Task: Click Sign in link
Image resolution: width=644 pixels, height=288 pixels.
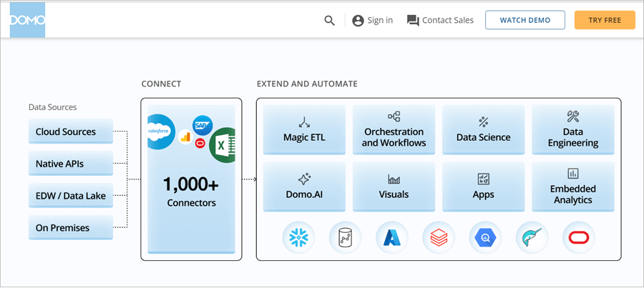Action: (372, 20)
